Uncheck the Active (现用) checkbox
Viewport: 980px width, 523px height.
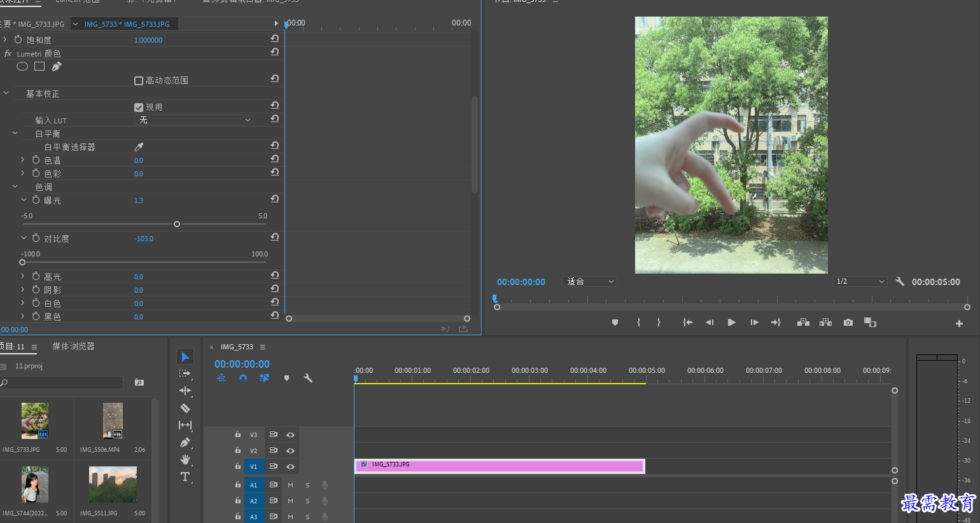139,108
